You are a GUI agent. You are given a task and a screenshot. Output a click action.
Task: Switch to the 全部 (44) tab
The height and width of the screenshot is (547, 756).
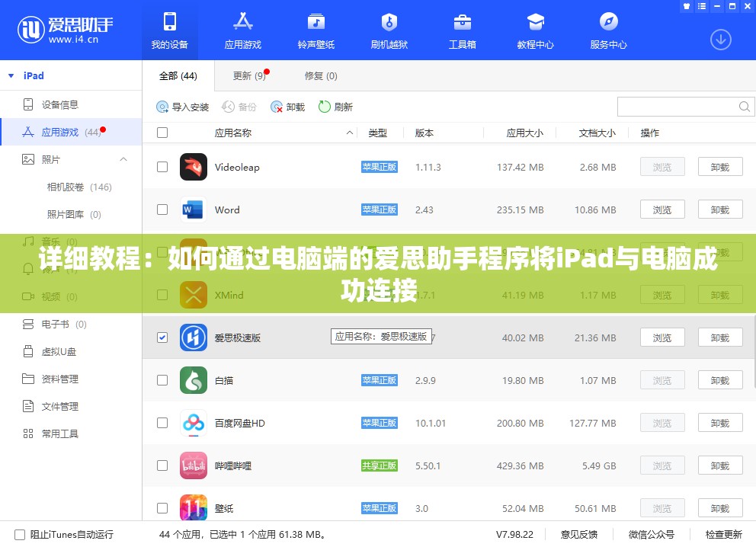(178, 75)
